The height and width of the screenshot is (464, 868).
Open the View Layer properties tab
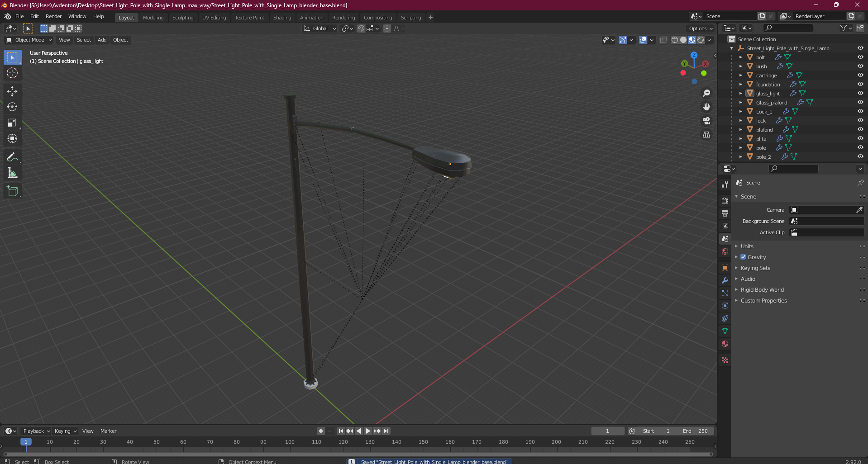click(725, 226)
